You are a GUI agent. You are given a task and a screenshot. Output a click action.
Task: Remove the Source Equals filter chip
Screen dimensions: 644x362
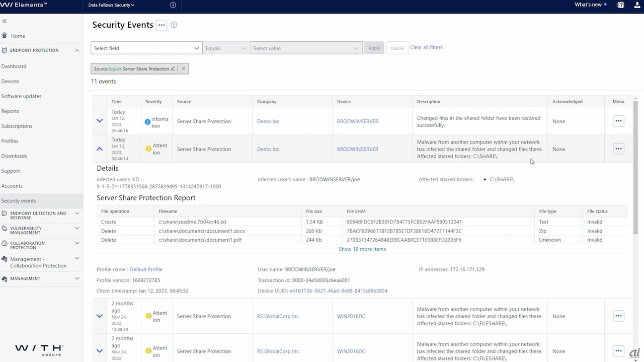click(x=183, y=69)
